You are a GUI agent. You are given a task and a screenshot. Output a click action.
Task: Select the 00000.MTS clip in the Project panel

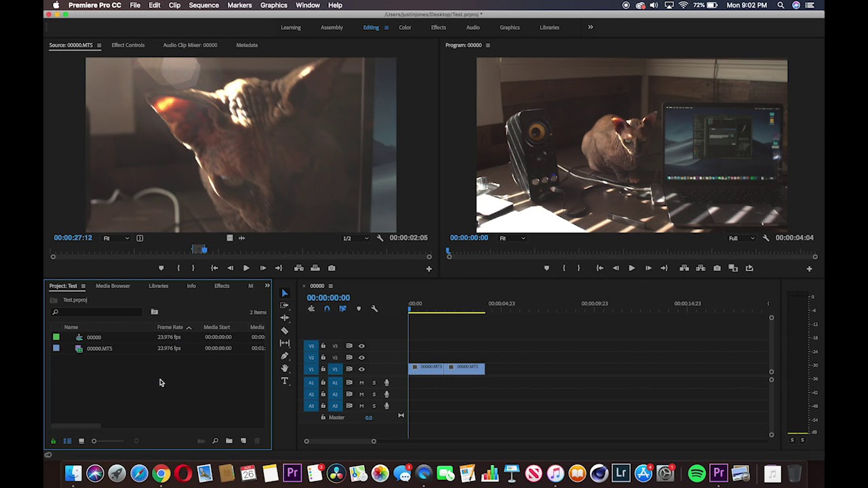click(99, 348)
